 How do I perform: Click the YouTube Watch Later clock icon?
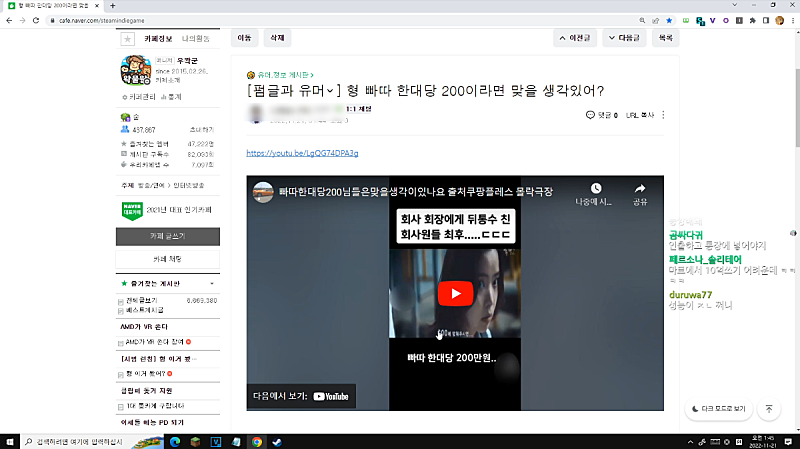(x=595, y=188)
